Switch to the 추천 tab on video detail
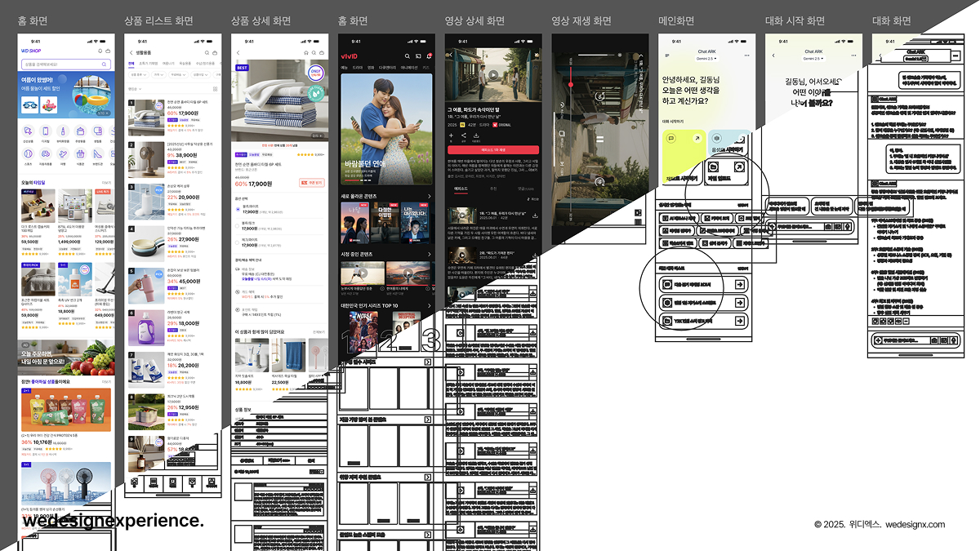 493,189
